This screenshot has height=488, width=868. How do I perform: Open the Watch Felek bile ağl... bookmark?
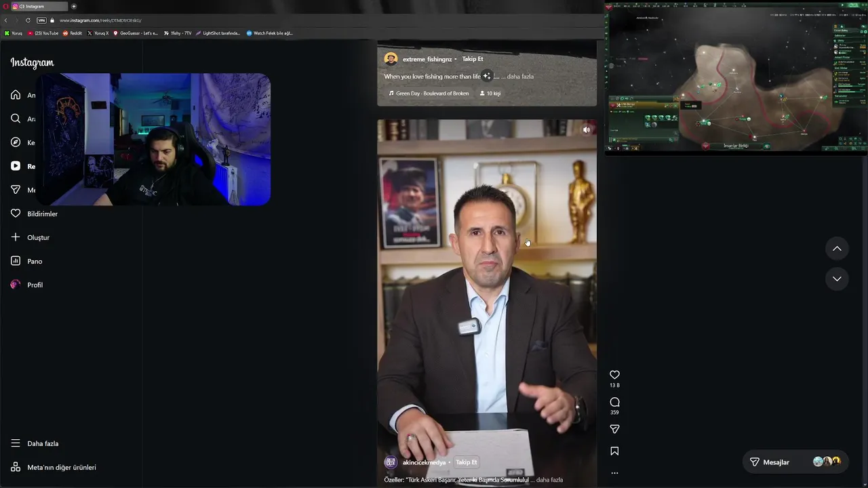pyautogui.click(x=270, y=33)
